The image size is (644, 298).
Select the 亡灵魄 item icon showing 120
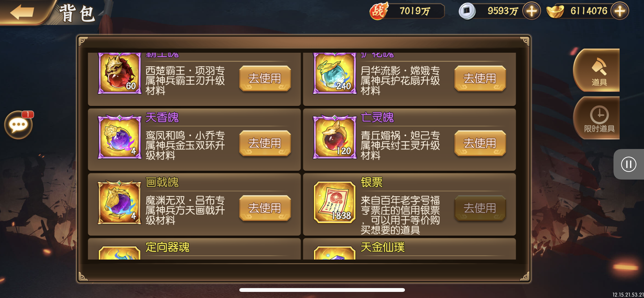click(x=335, y=137)
